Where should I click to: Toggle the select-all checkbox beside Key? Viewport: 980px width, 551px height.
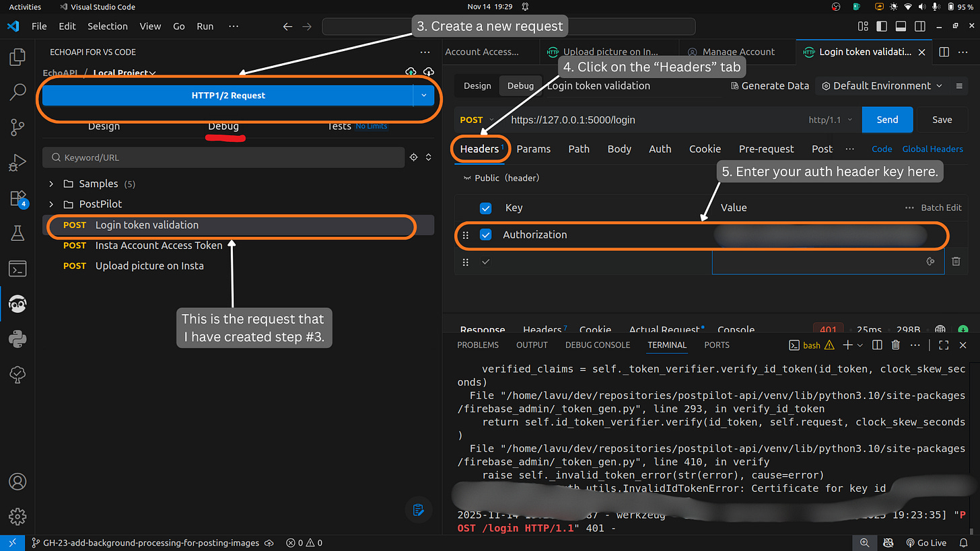pos(485,208)
